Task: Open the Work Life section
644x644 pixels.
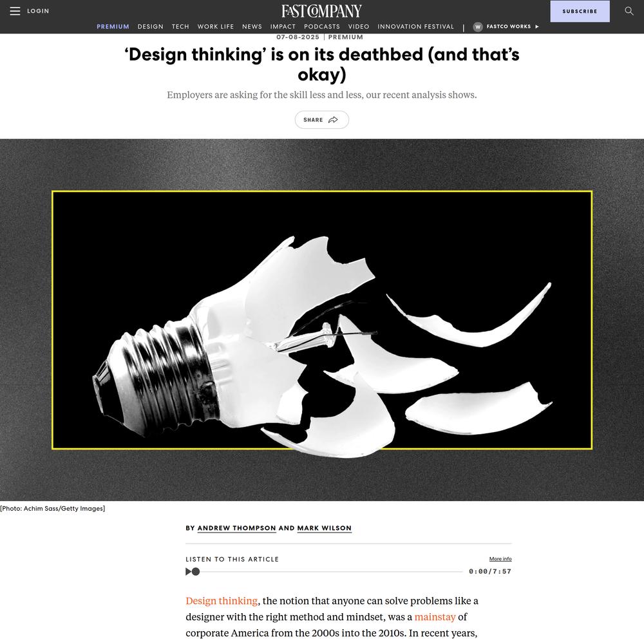Action: (x=216, y=26)
